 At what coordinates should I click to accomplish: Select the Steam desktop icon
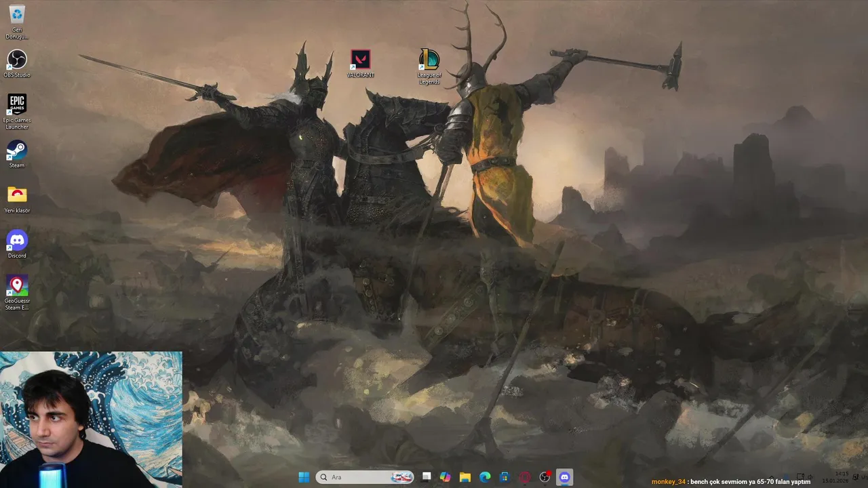[x=17, y=154]
